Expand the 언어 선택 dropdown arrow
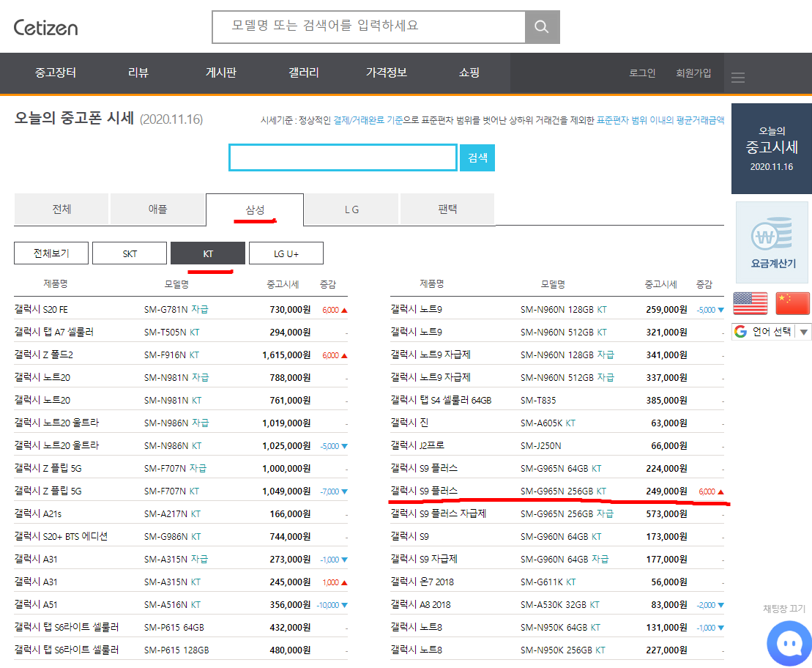This screenshot has width=812, height=668. [x=804, y=332]
